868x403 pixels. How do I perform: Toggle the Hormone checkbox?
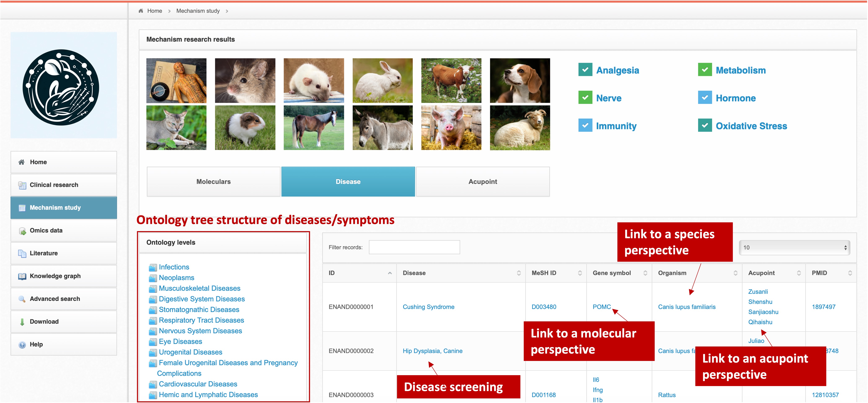tap(705, 98)
